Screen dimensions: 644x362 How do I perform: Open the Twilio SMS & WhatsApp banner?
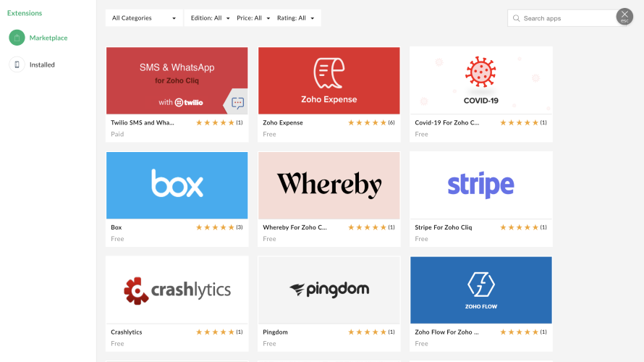177,80
